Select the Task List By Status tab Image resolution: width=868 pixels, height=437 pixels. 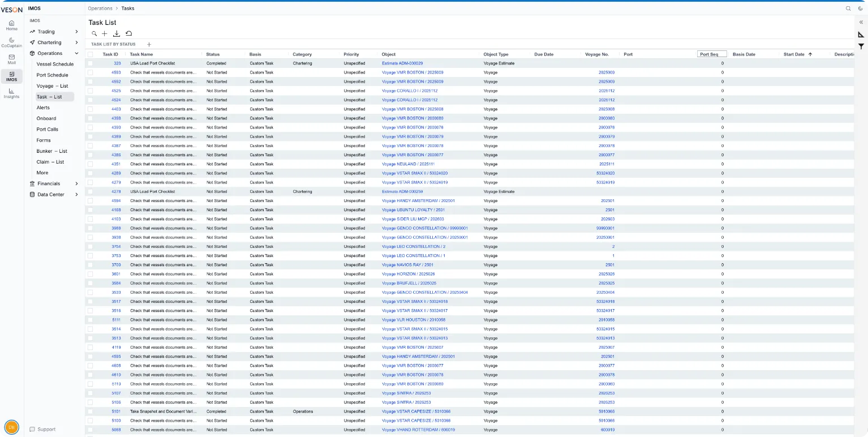[x=113, y=44]
